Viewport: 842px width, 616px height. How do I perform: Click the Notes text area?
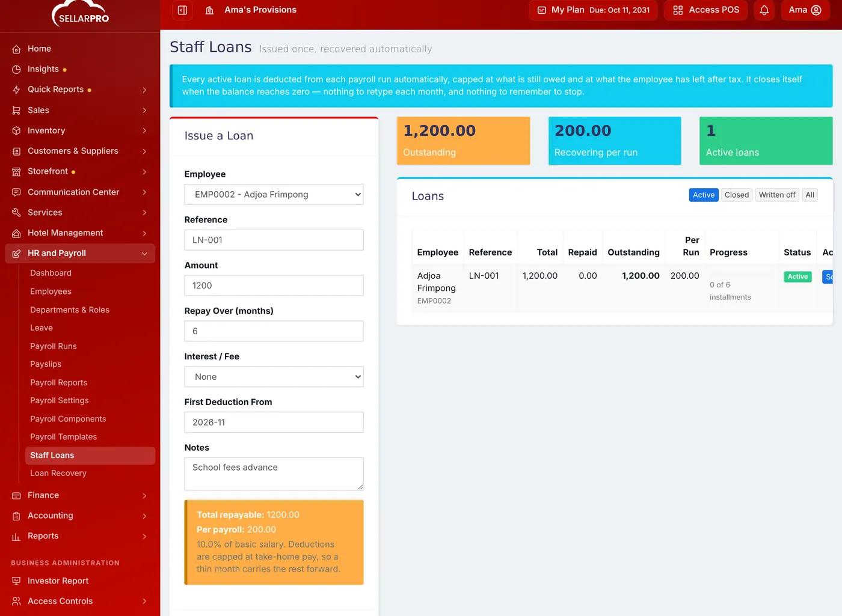[274, 474]
